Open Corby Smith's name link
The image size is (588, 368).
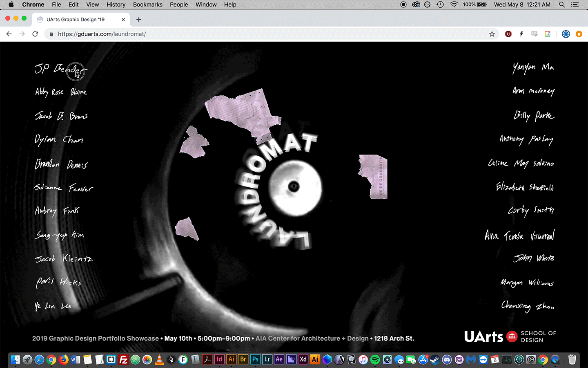pos(531,211)
